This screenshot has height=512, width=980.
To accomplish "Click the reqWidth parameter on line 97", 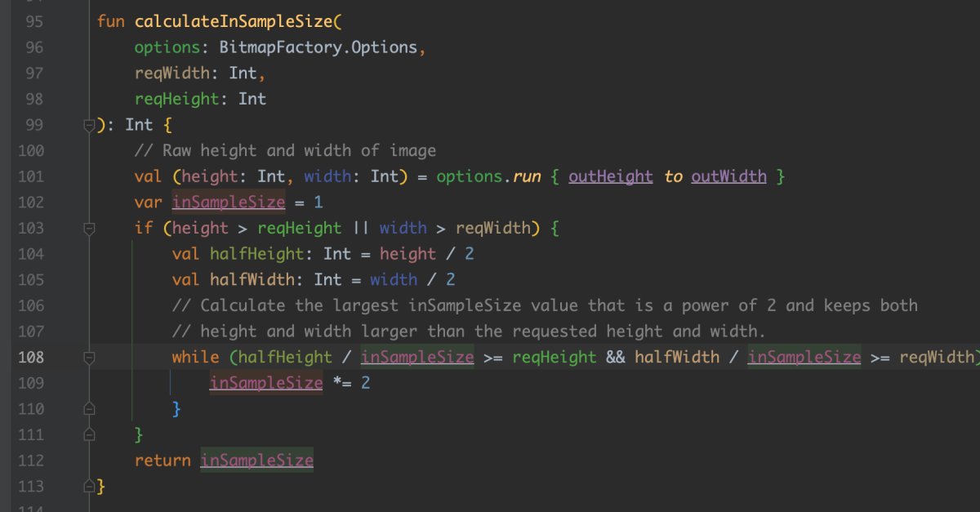I will (x=172, y=73).
